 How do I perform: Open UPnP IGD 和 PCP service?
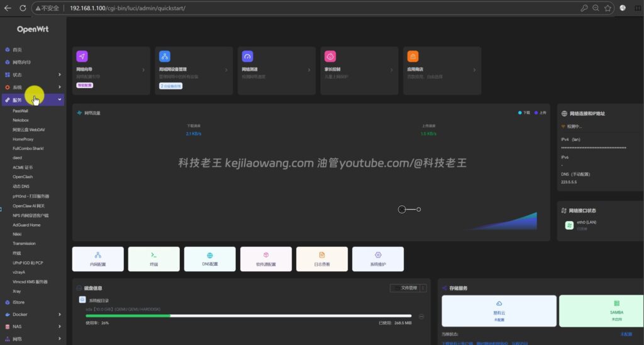[x=28, y=263]
